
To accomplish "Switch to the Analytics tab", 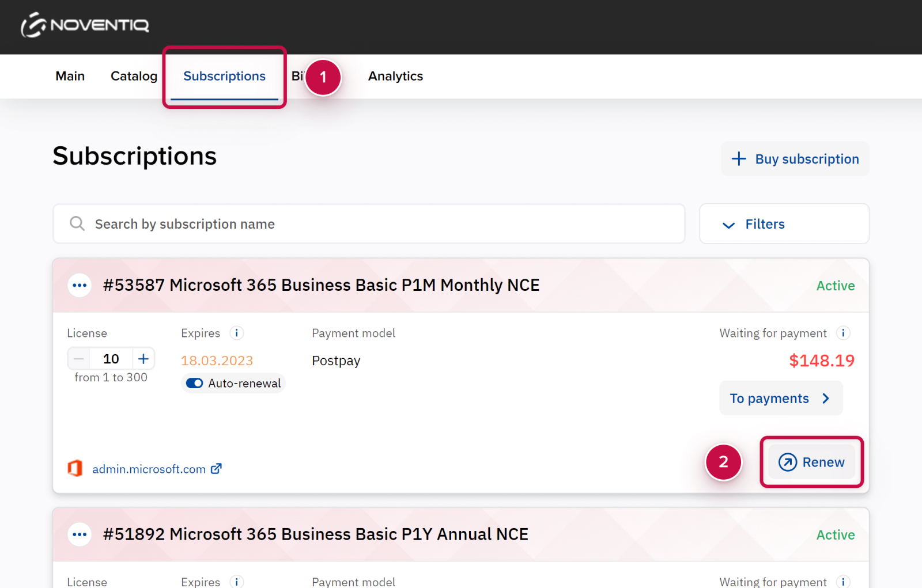I will tap(395, 76).
